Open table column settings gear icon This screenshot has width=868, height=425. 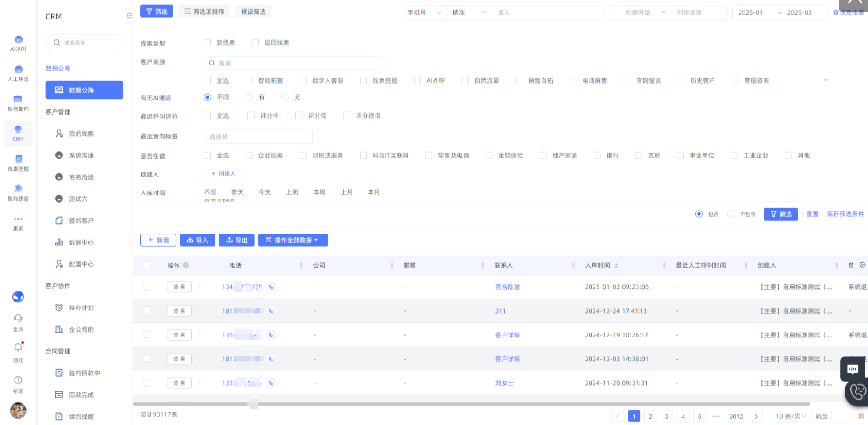pos(862,265)
